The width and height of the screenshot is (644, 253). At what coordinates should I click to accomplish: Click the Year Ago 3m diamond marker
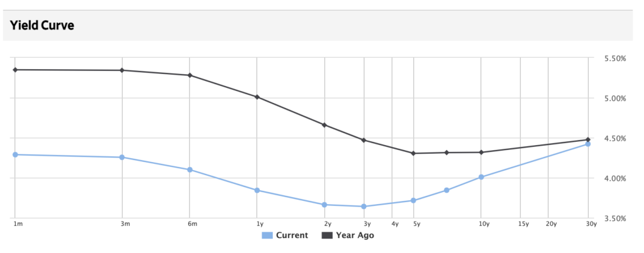[122, 70]
